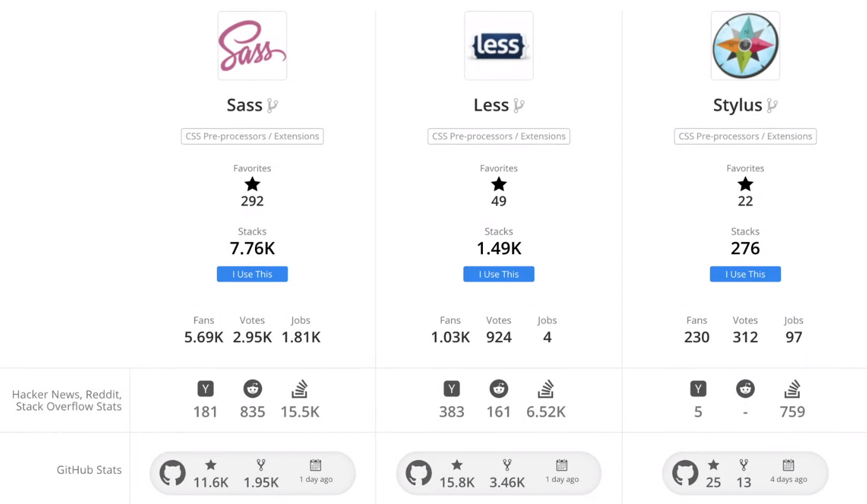This screenshot has width=867, height=504.
Task: Click the Favorites star under Less
Action: coord(499,184)
